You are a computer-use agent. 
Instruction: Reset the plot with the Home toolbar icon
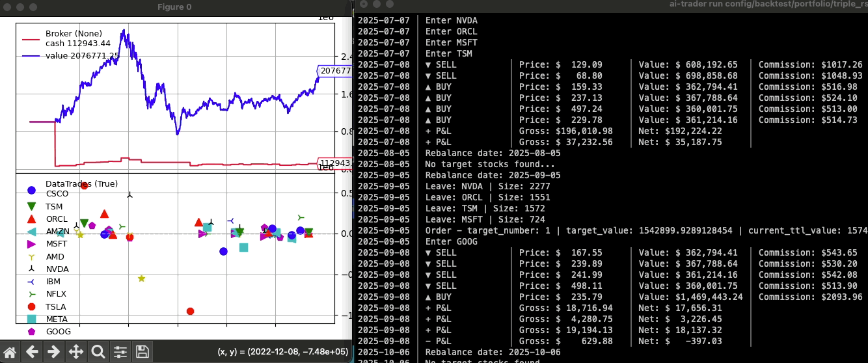pos(10,352)
